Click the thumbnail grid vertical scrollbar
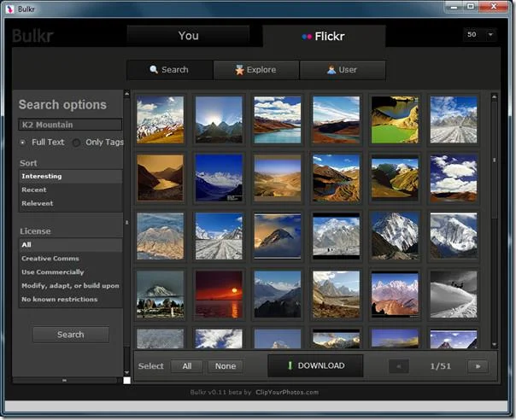Viewport: 516px width, 420px height. click(494, 220)
